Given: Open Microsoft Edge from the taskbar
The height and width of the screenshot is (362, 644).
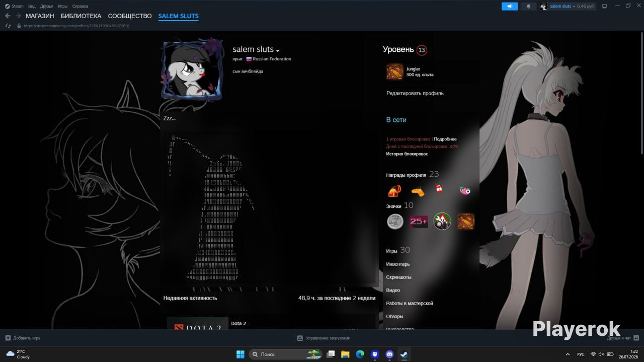Looking at the screenshot, I should click(x=360, y=354).
